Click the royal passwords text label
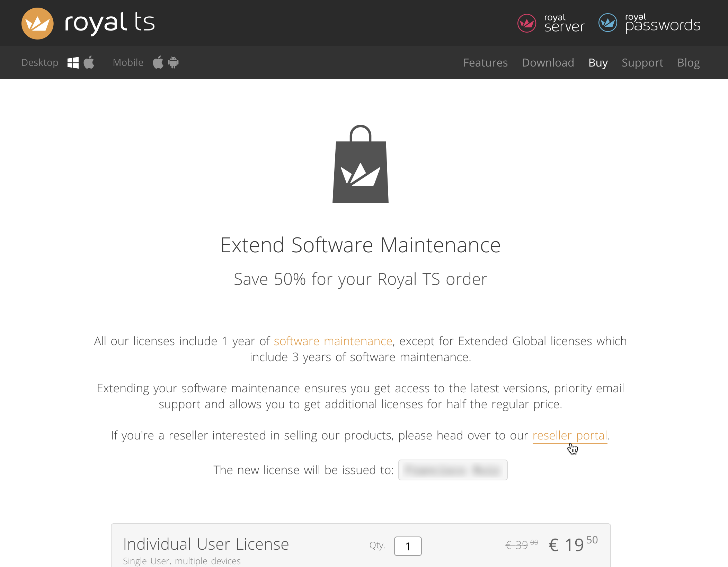The image size is (728, 567). tap(663, 24)
